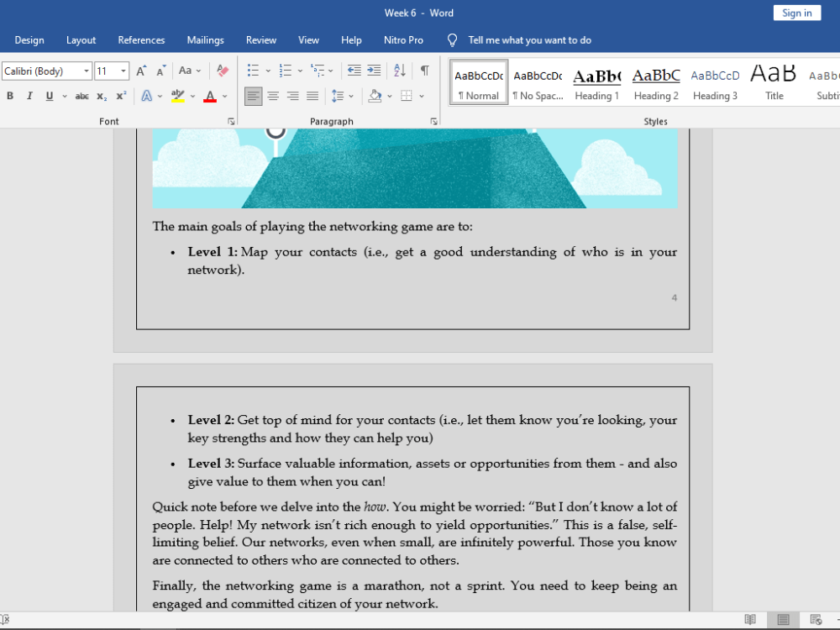Apply yellow text highlight color
This screenshot has height=630, width=840.
[x=178, y=96]
